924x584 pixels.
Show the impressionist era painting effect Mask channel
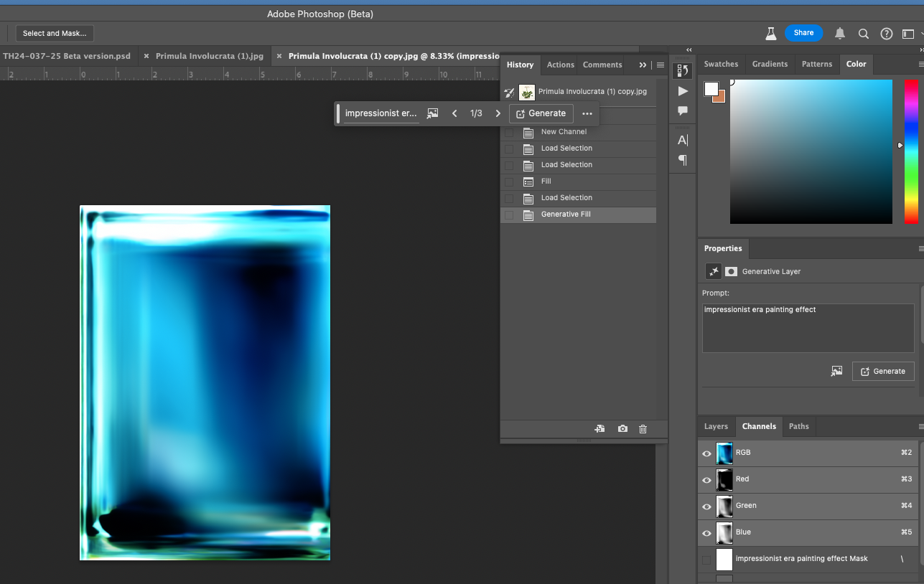706,560
